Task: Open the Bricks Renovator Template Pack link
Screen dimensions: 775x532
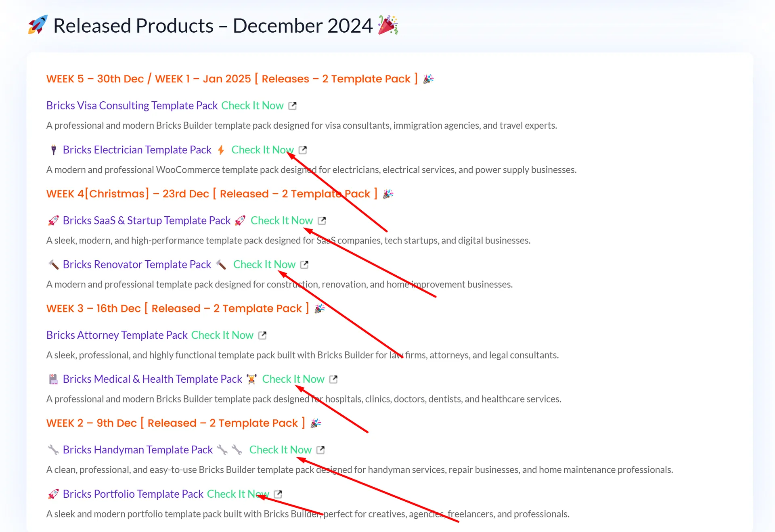Action: click(x=137, y=265)
